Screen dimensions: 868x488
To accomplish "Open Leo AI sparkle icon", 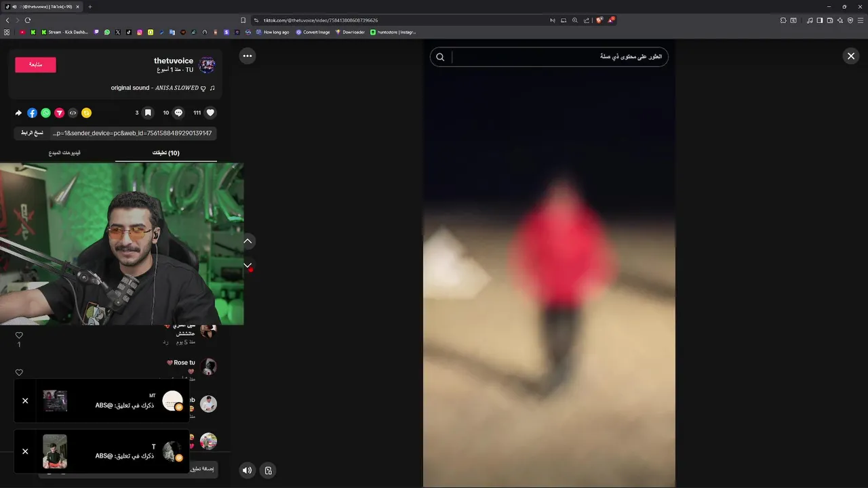I will 840,20.
